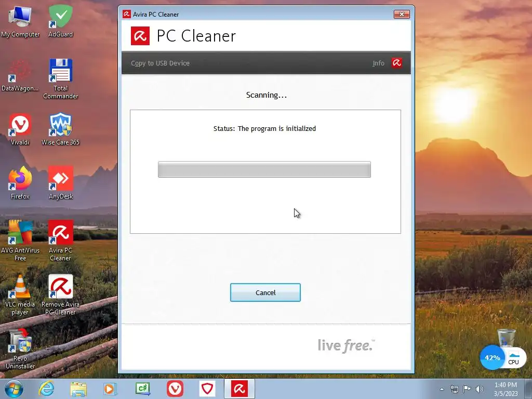The image size is (532, 399).
Task: Click the scanning progress bar
Action: (264, 169)
